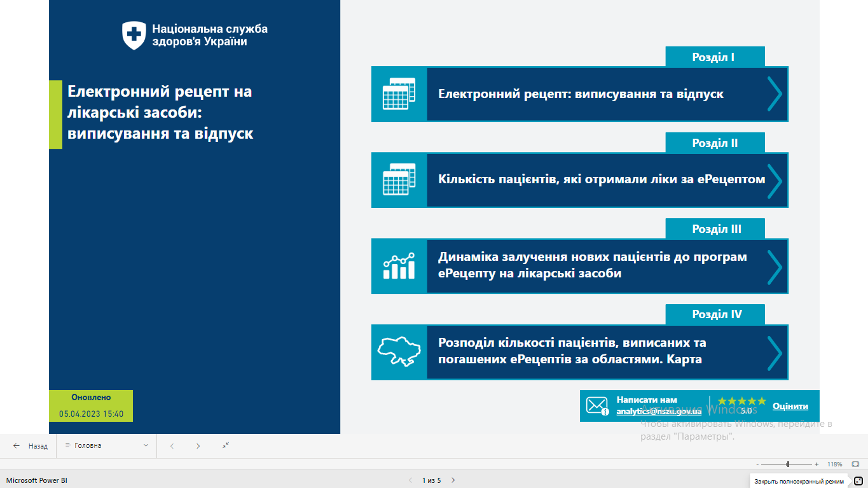The width and height of the screenshot is (868, 488).
Task: Open chart icon of Розділ III card
Action: pyautogui.click(x=399, y=266)
